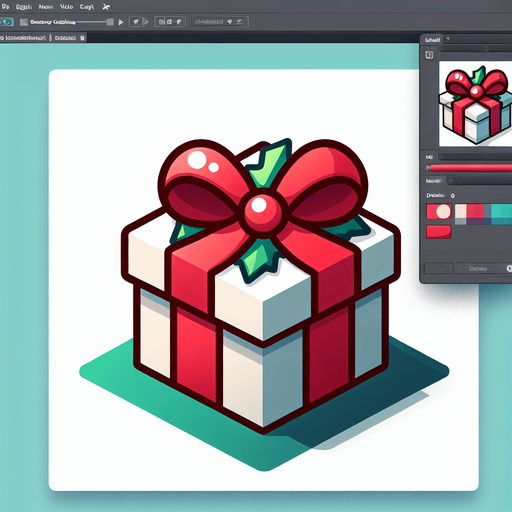
Task: Open the third menu bar item
Action: pyautogui.click(x=46, y=7)
